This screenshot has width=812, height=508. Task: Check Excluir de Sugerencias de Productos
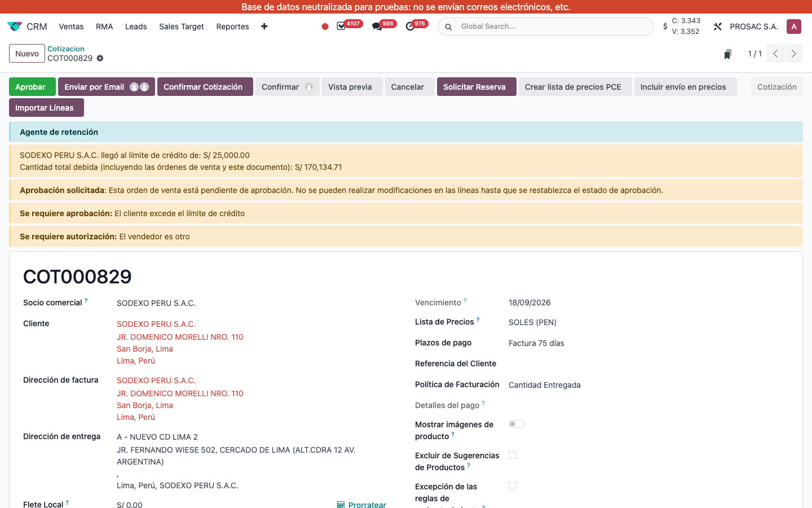tap(513, 455)
